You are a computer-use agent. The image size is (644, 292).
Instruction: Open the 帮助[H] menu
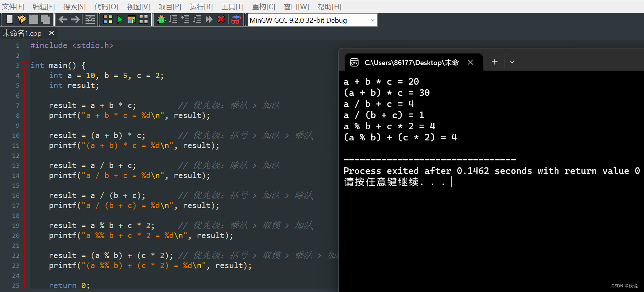[329, 7]
